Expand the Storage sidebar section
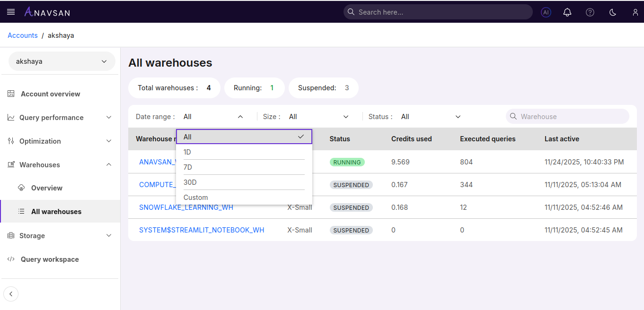Viewport: 644px width, 310px height. point(60,236)
